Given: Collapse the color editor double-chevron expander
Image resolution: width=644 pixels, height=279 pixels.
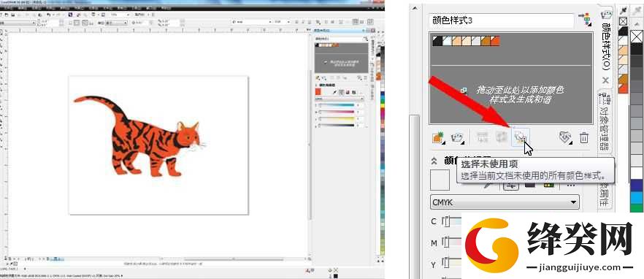Looking at the screenshot, I should pos(434,161).
